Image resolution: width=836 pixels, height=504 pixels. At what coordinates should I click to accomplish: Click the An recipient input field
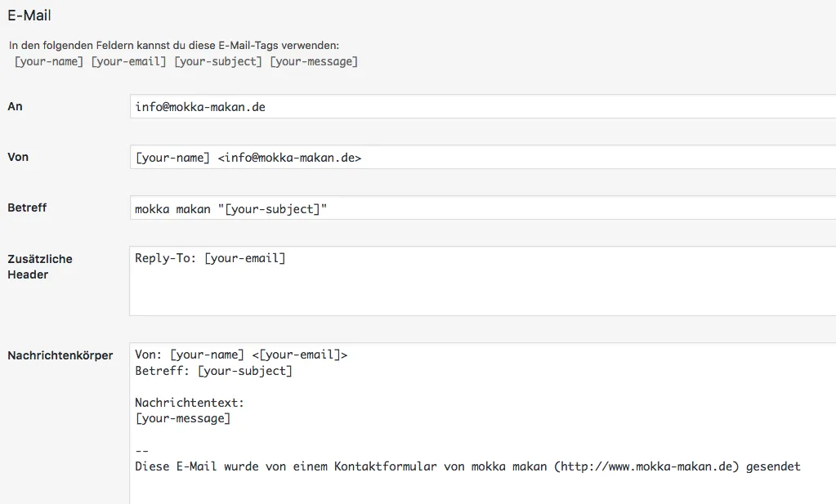(x=482, y=106)
